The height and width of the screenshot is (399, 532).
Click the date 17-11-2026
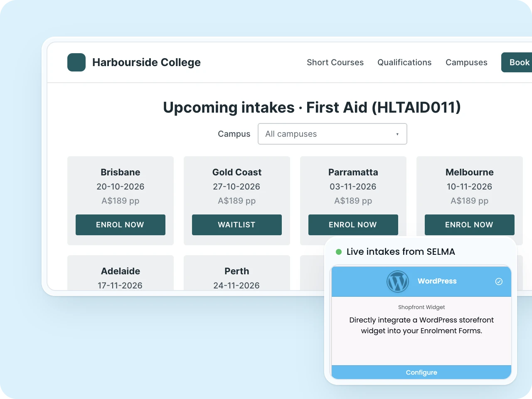pyautogui.click(x=120, y=286)
